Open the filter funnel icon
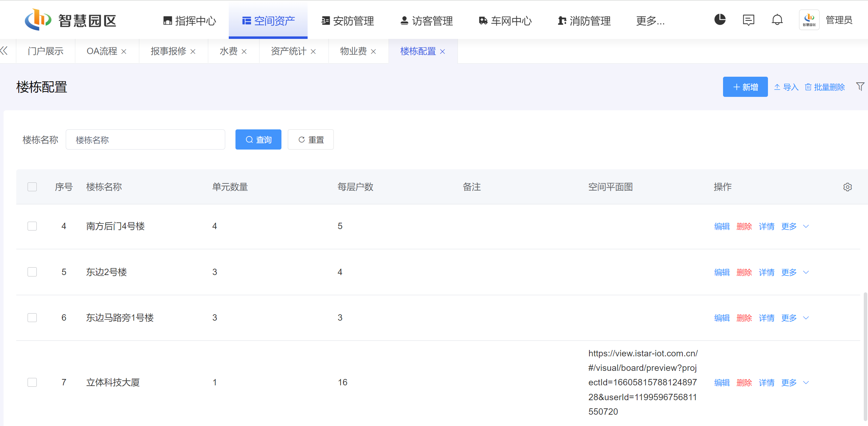Image resolution: width=868 pixels, height=426 pixels. coord(860,87)
